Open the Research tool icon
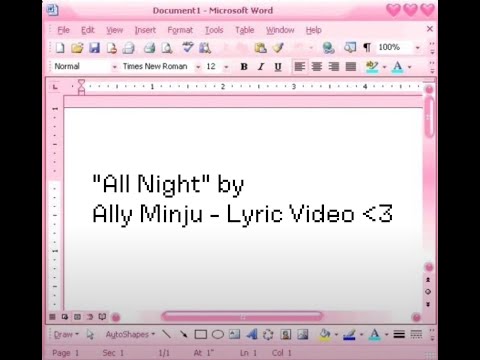 coord(205,48)
